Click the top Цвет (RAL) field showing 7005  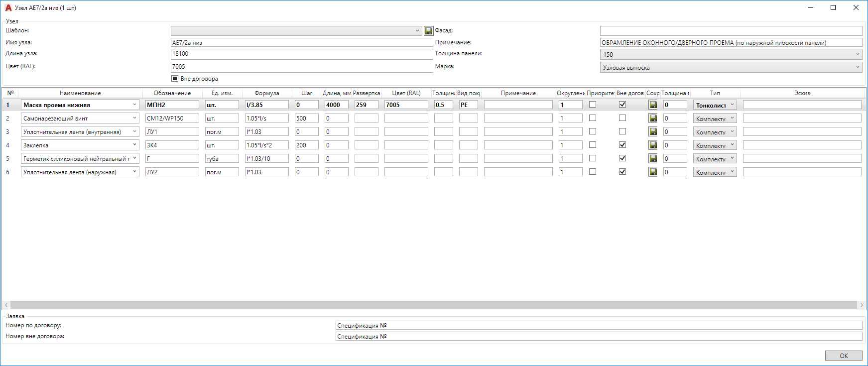pos(302,67)
